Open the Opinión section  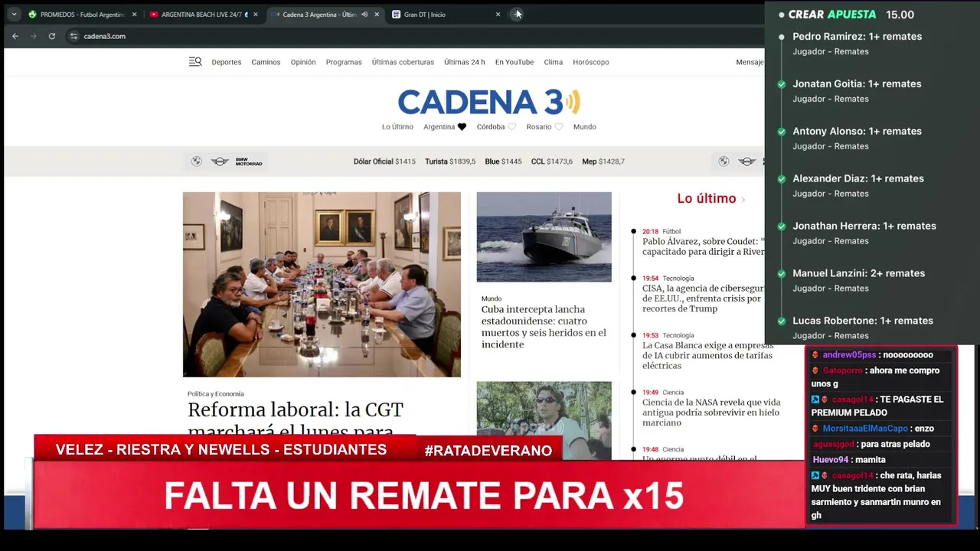[303, 62]
